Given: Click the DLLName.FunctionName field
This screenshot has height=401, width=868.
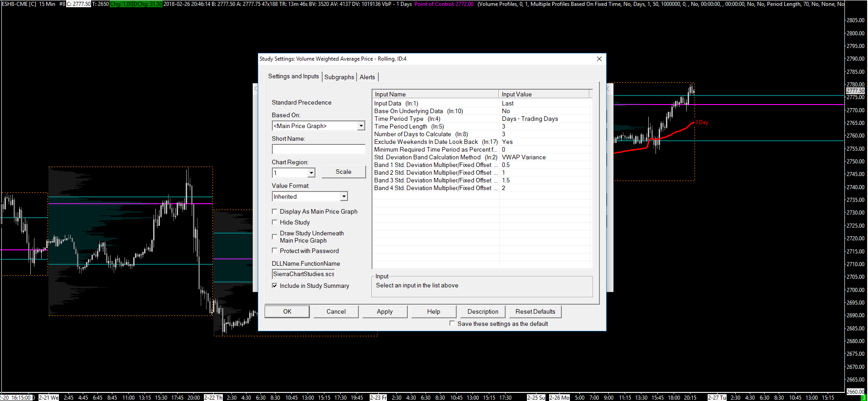Looking at the screenshot, I should [x=304, y=274].
